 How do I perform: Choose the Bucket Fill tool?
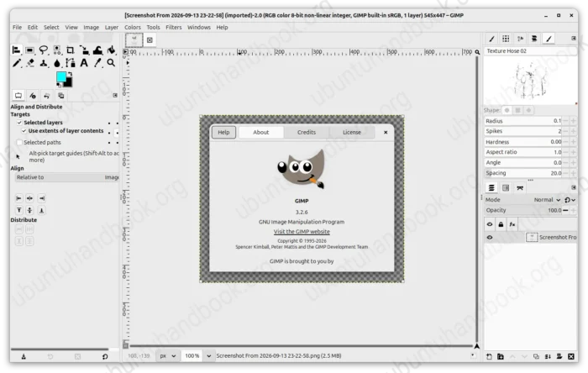coord(112,50)
